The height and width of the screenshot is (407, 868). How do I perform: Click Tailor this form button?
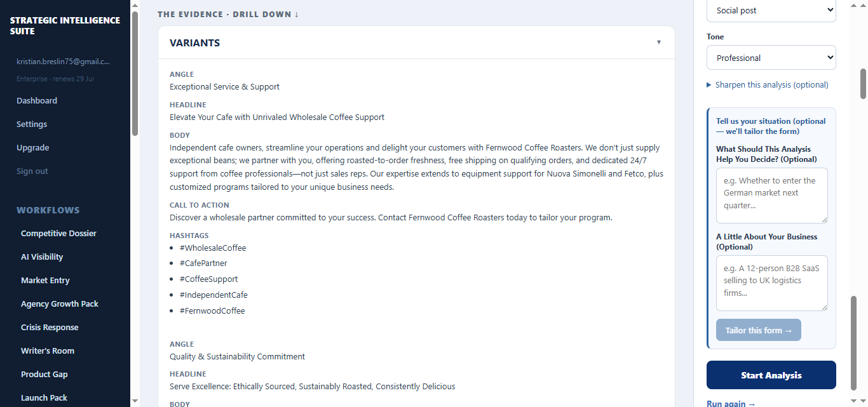click(x=759, y=330)
